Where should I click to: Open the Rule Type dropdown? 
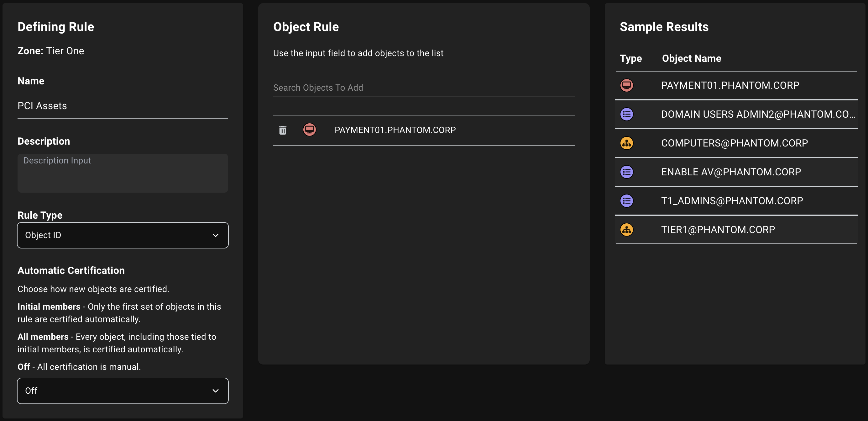123,235
